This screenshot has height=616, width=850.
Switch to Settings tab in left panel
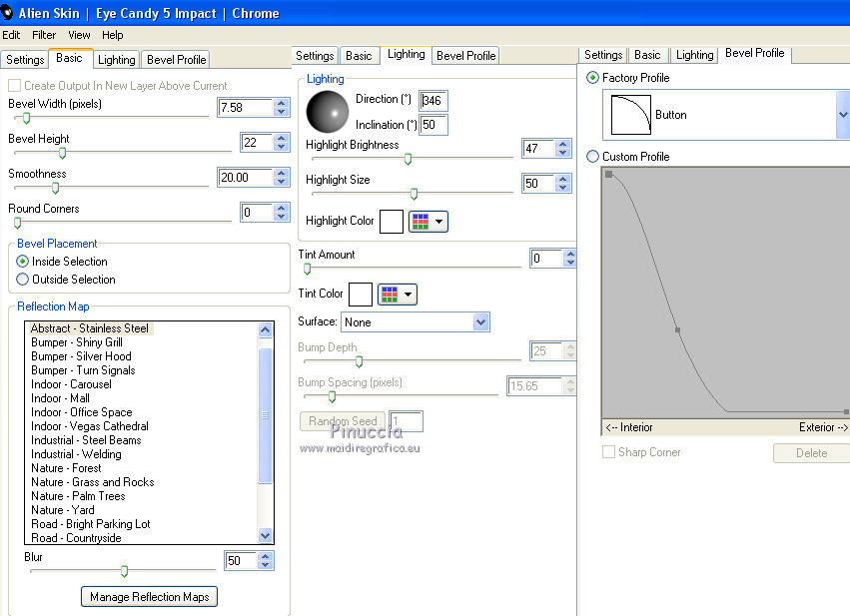(x=25, y=60)
